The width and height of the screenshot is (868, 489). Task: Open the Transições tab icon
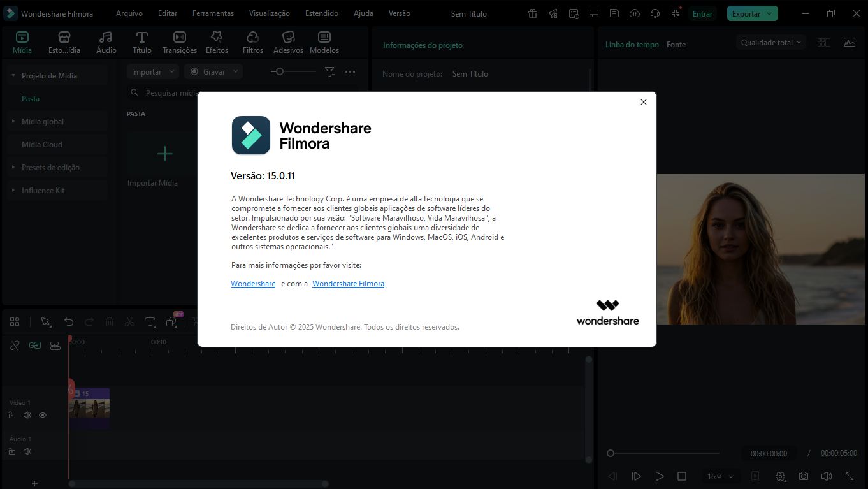coord(180,38)
